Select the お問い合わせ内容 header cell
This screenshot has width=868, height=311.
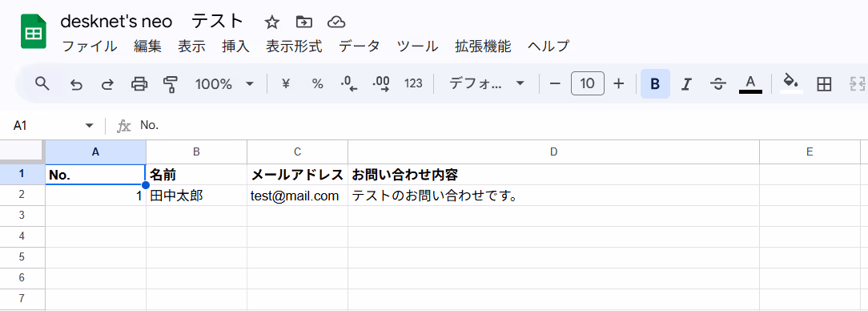coord(553,175)
